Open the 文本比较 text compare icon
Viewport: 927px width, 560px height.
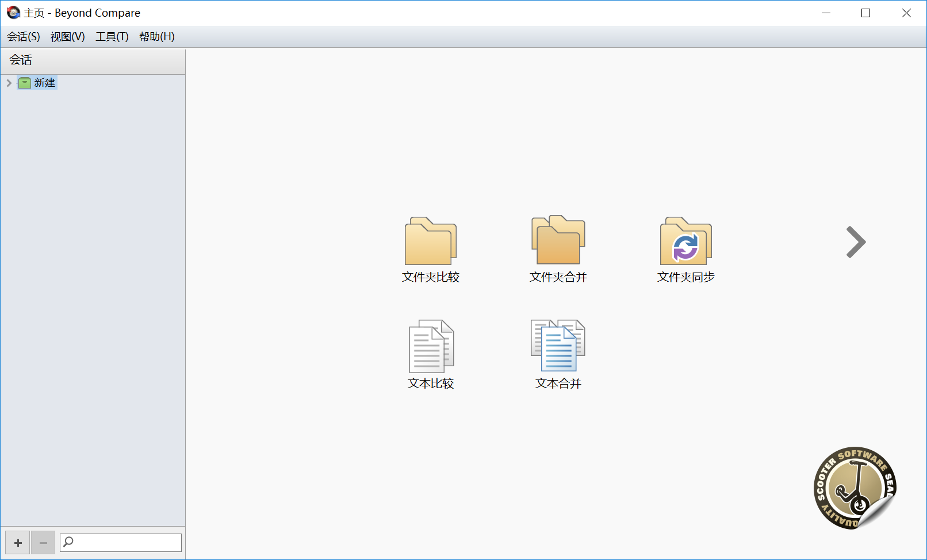pos(431,346)
